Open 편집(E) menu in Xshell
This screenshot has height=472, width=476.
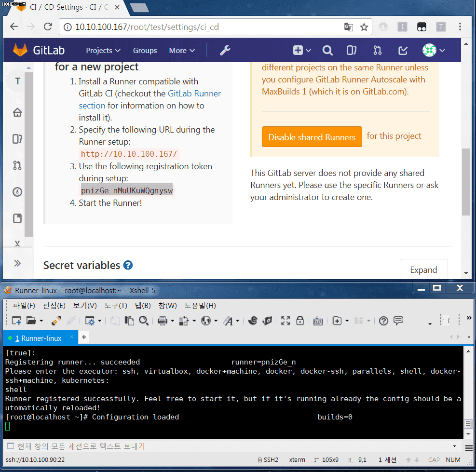pyautogui.click(x=54, y=306)
